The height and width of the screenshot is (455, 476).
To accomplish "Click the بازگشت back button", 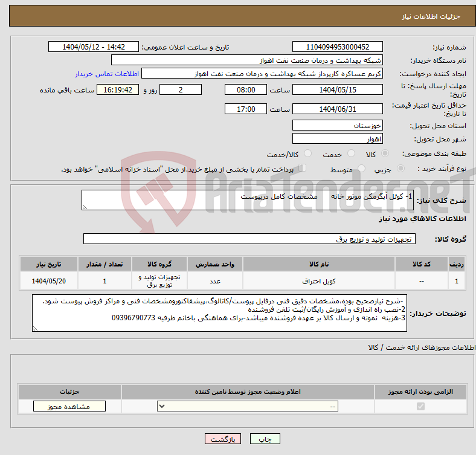I will (223, 439).
